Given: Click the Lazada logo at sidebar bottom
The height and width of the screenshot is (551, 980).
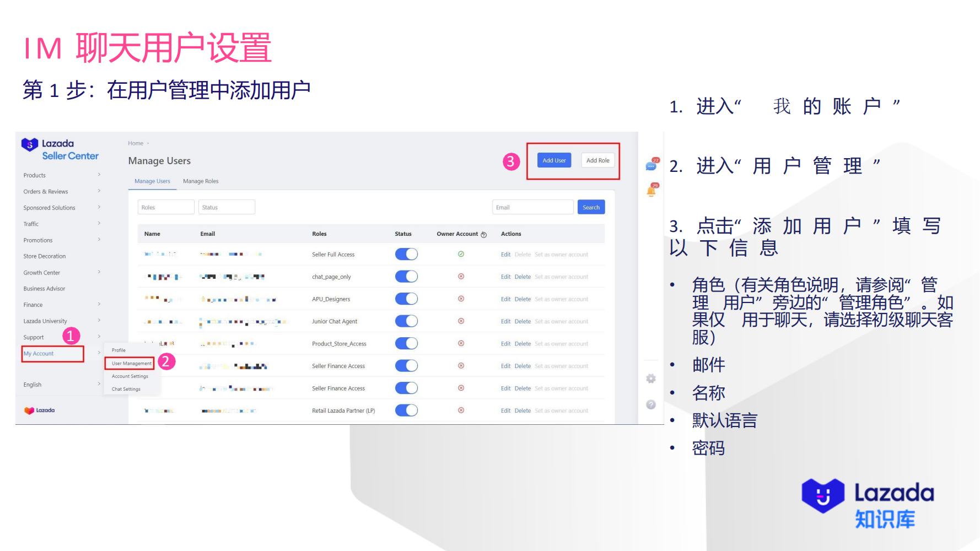Looking at the screenshot, I should point(39,410).
